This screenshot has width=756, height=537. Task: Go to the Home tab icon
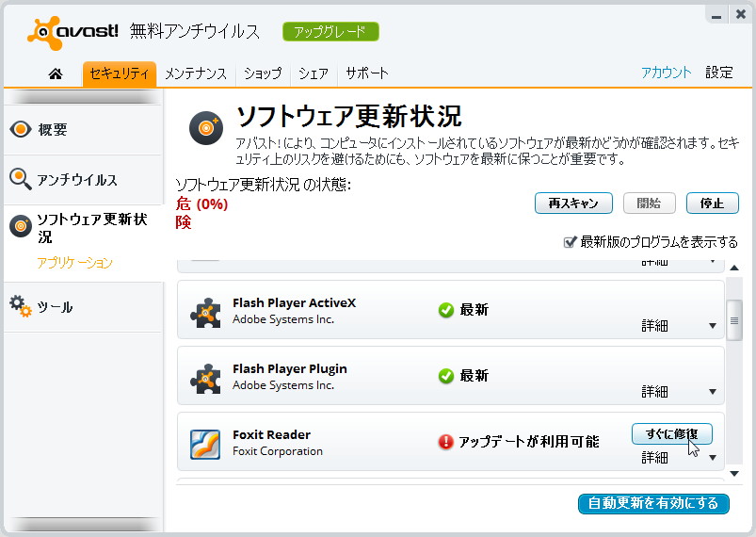click(x=56, y=73)
